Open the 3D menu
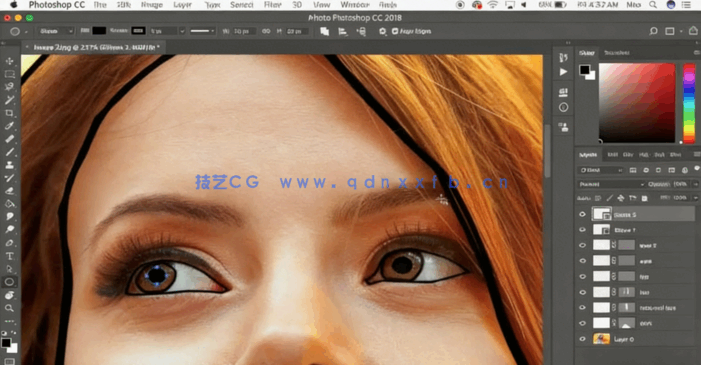This screenshot has height=365, width=701. [297, 5]
